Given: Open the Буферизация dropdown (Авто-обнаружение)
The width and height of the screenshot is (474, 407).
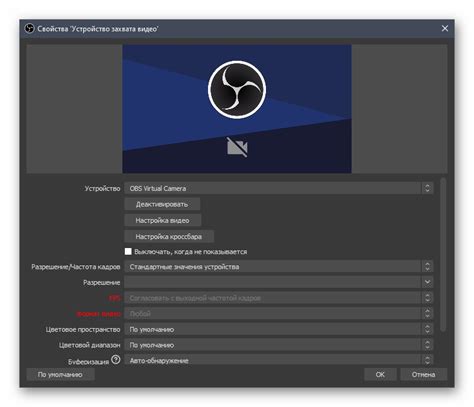Looking at the screenshot, I should [x=279, y=360].
